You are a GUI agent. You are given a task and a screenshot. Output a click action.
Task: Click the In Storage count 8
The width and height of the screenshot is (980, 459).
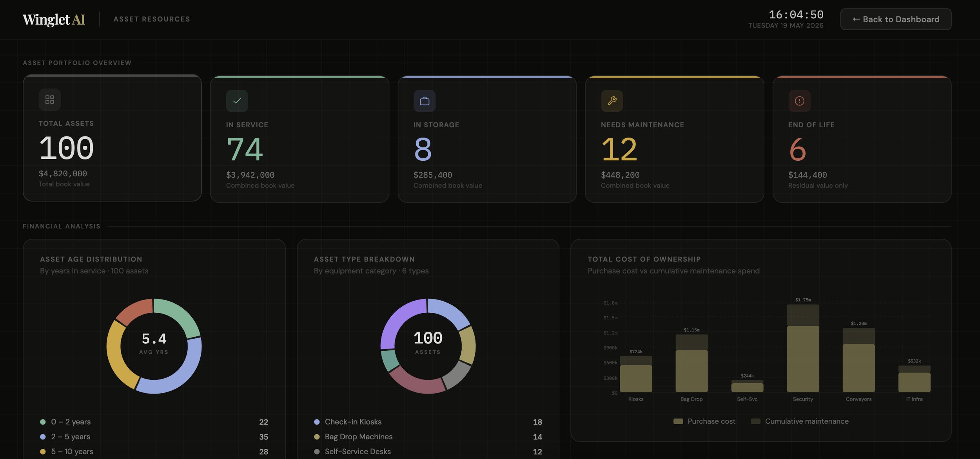point(423,149)
